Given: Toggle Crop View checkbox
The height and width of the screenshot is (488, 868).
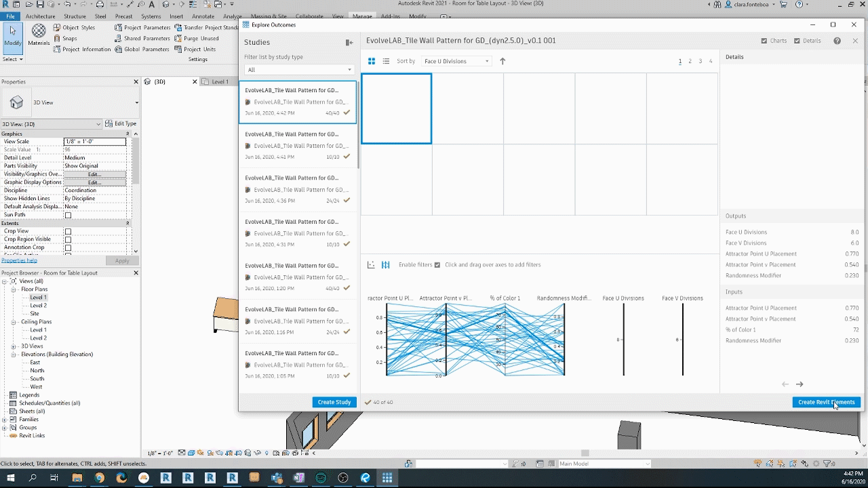Looking at the screenshot, I should (x=68, y=231).
